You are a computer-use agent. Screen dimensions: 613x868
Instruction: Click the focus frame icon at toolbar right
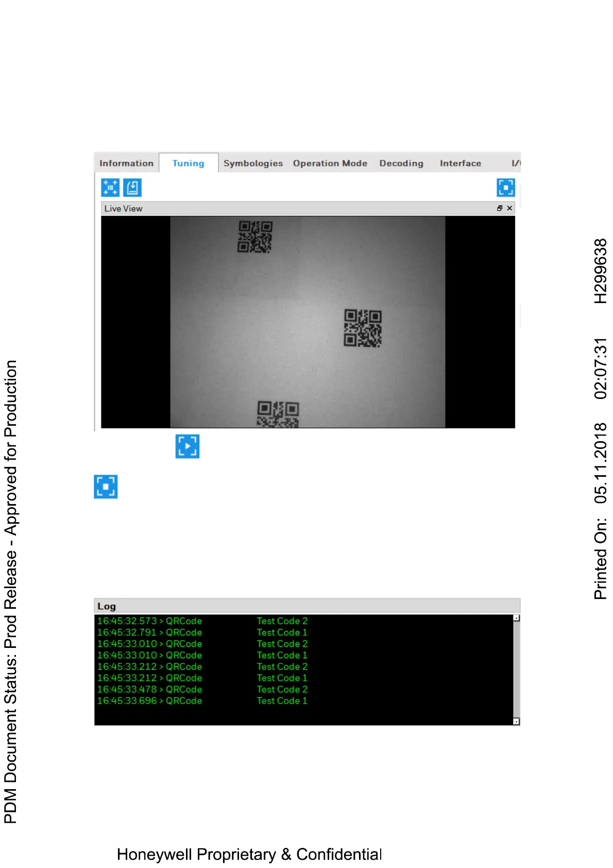pos(505,188)
